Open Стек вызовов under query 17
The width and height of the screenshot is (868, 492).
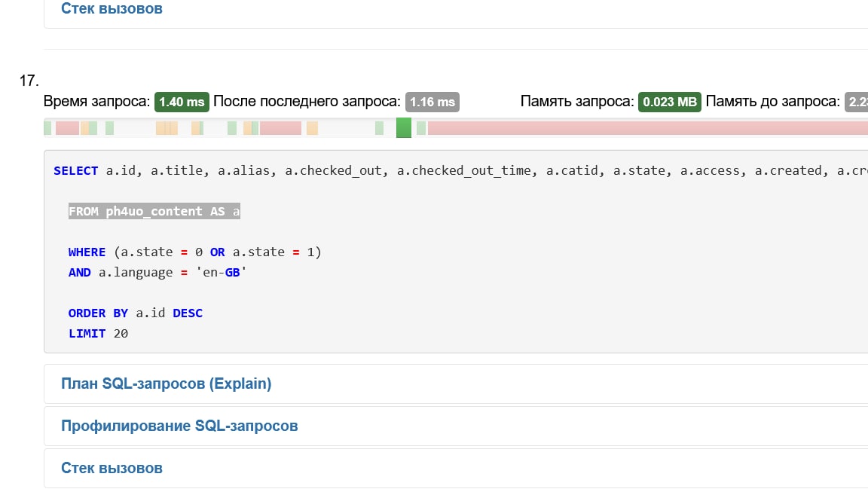112,468
